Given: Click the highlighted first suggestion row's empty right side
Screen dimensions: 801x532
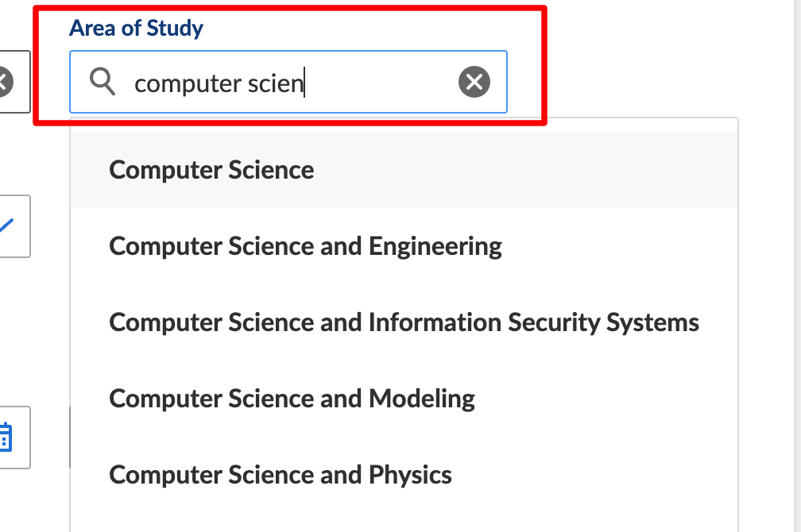Looking at the screenshot, I should point(526,169).
